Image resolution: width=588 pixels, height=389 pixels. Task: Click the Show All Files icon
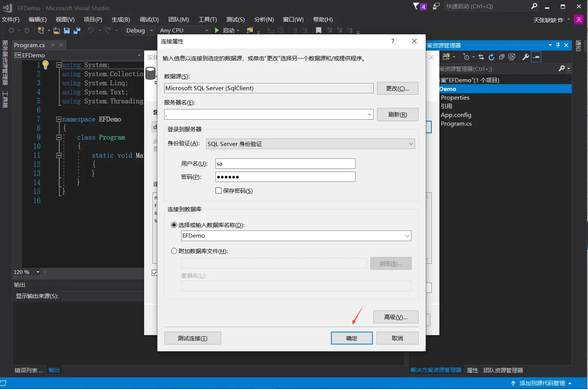point(512,57)
